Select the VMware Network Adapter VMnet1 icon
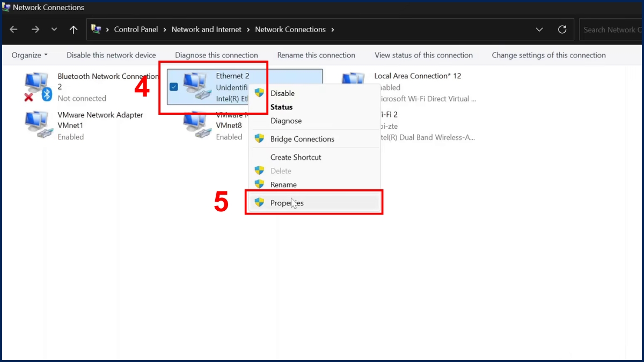This screenshot has width=644, height=362. 38,125
